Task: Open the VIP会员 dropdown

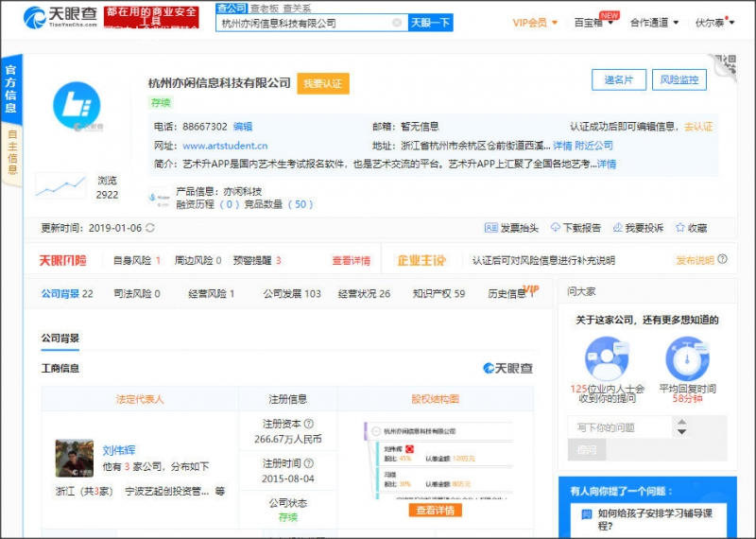Action: [535, 23]
